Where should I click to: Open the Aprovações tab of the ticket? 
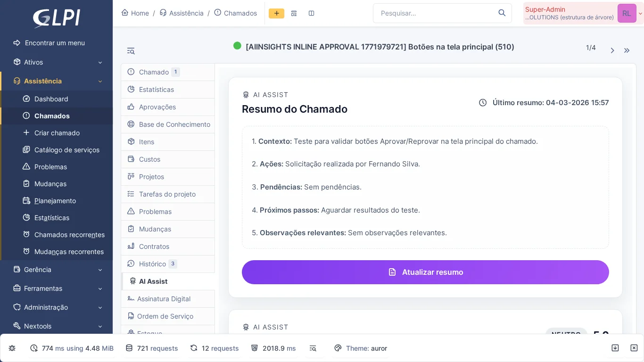pos(157,107)
